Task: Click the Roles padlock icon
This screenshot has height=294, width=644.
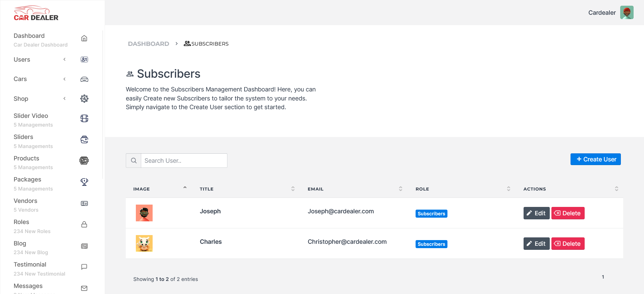Action: point(84,224)
